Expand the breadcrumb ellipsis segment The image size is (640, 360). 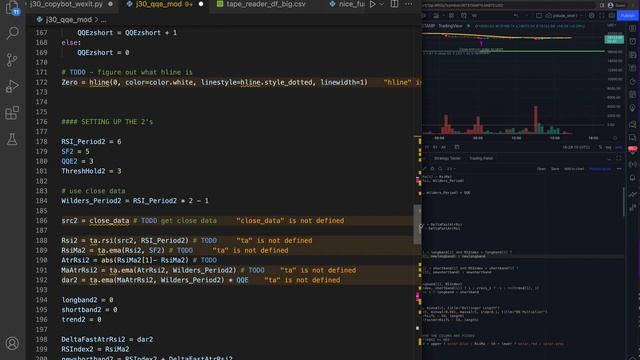pyautogui.click(x=104, y=20)
